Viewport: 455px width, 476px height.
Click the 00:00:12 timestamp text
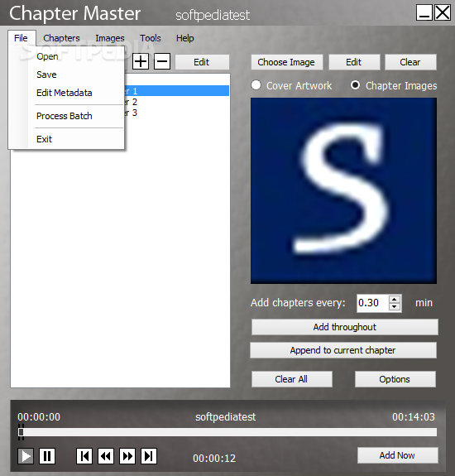click(214, 458)
